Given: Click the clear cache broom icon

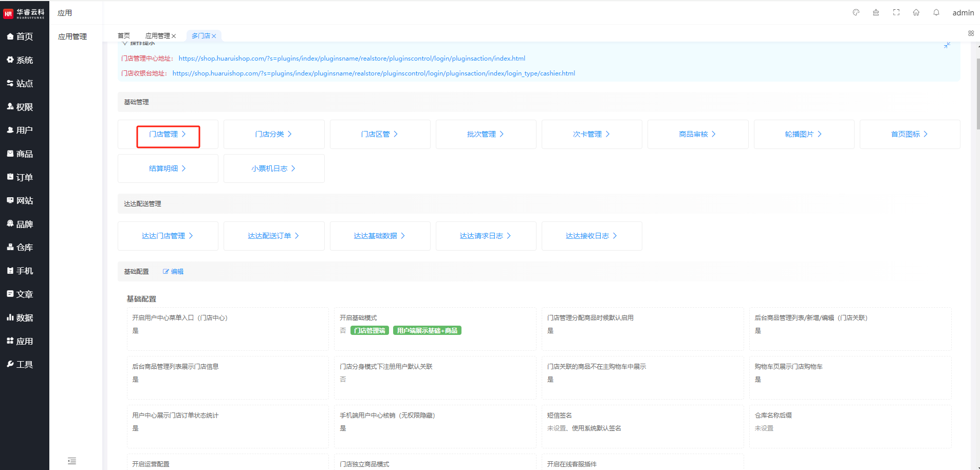Looking at the screenshot, I should (x=876, y=12).
